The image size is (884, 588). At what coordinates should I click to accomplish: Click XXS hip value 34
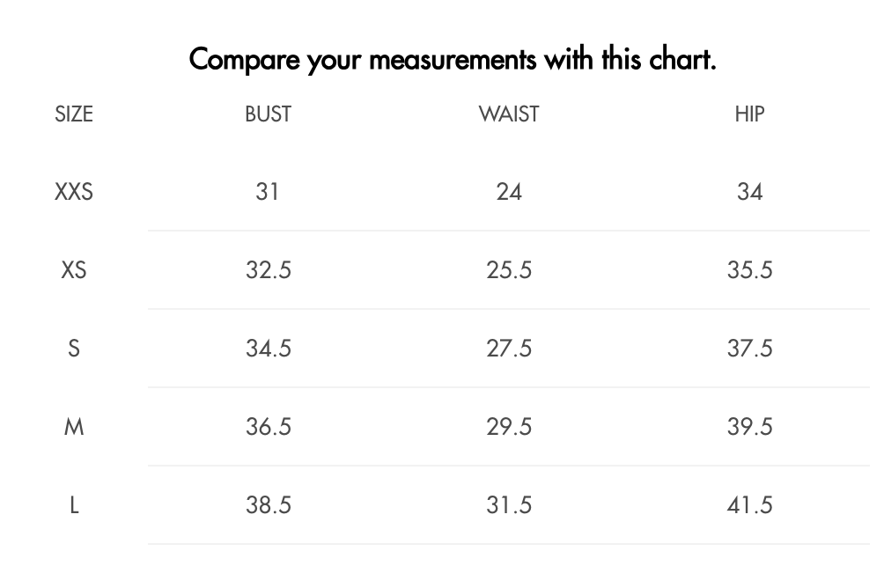click(x=749, y=192)
